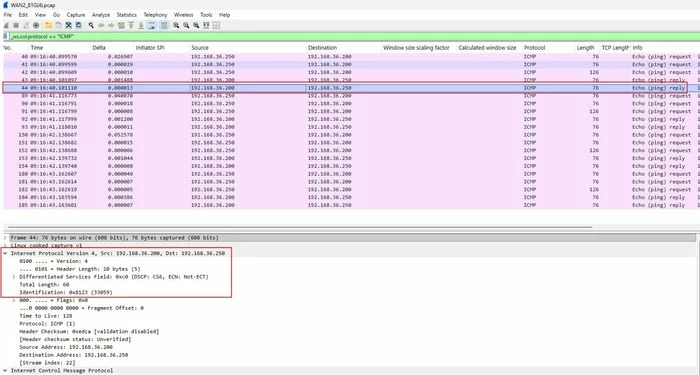Select packet 42 with length 126

click(350, 72)
